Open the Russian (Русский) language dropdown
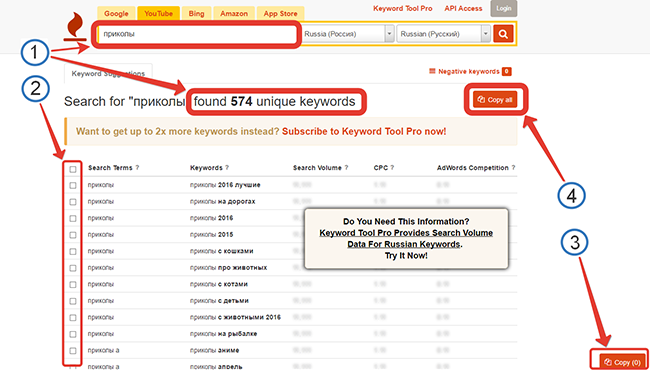 [444, 34]
